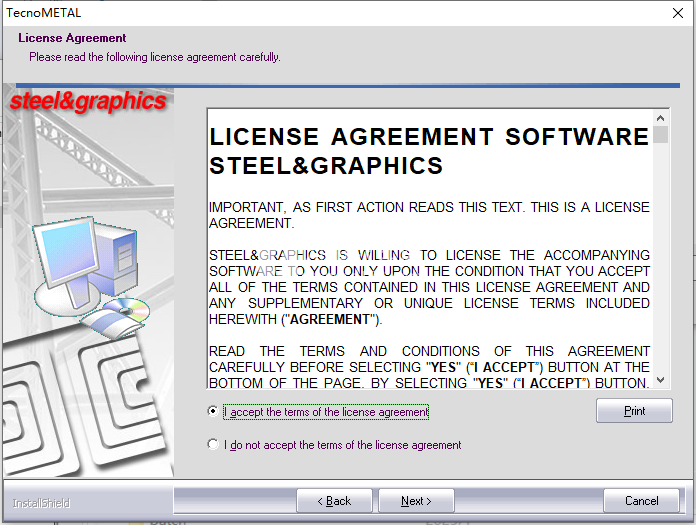
Task: Click the license text scroll down arrow
Action: [661, 380]
